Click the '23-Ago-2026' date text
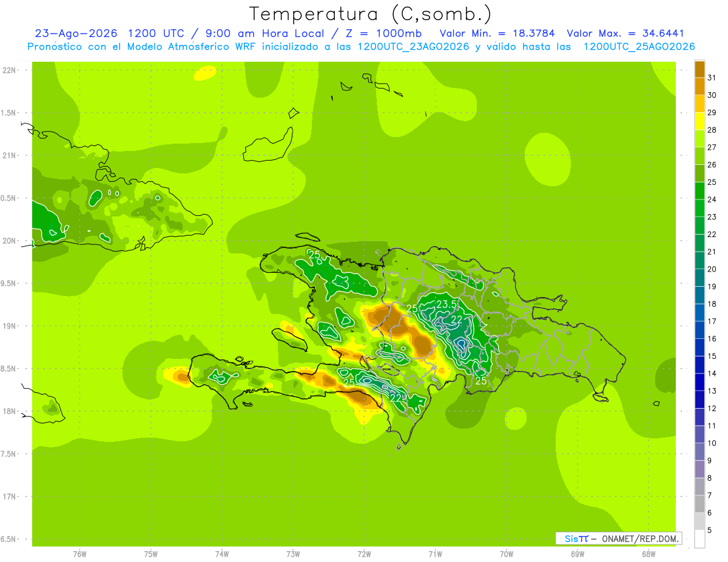This screenshot has width=728, height=562. coord(75,33)
